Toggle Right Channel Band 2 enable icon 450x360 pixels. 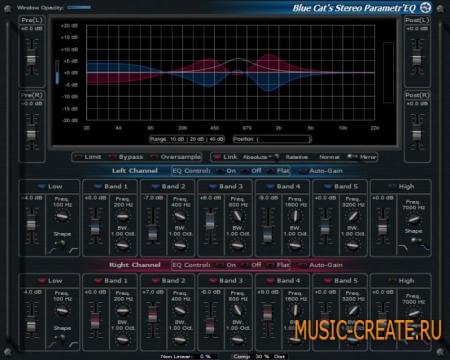[x=155, y=281]
